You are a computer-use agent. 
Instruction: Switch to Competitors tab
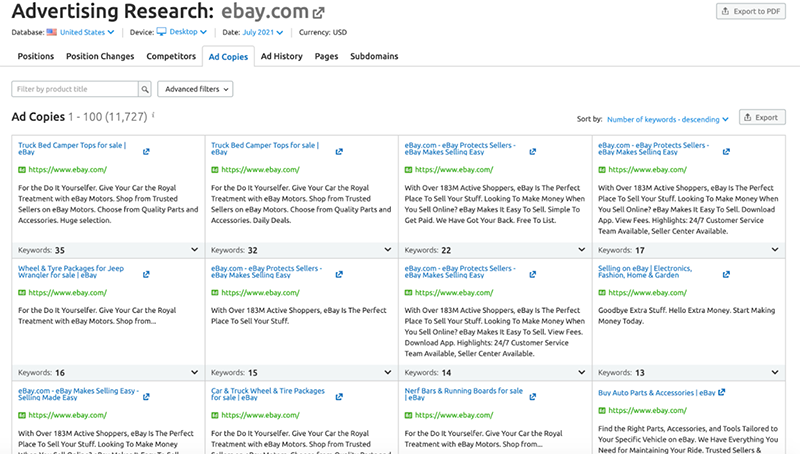[x=171, y=56]
